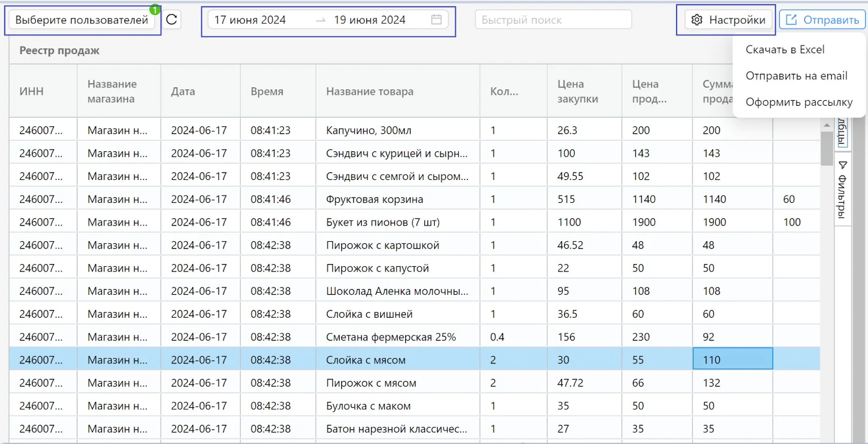Open the calendar icon in date range
The image size is (868, 444).
click(x=436, y=20)
